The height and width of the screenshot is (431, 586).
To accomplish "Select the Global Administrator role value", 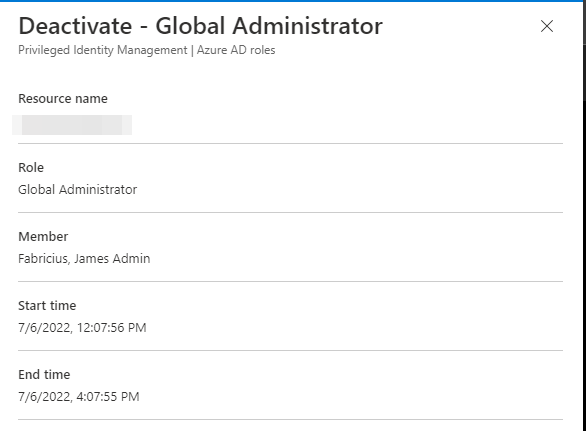I will 78,190.
